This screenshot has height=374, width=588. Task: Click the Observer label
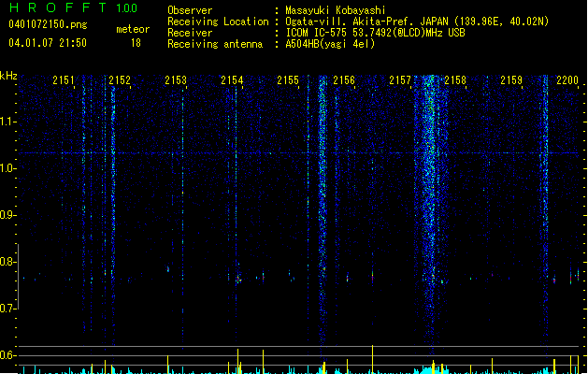190,10
